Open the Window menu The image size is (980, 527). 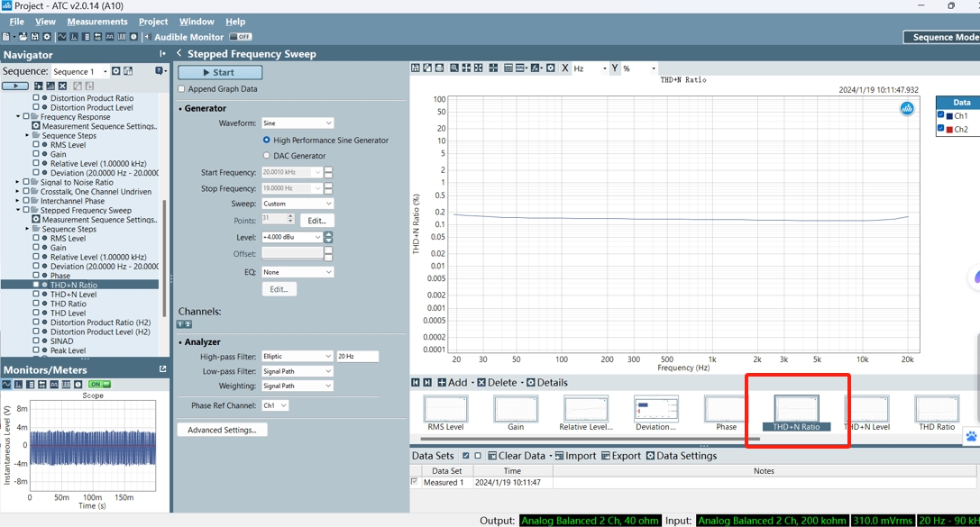pyautogui.click(x=197, y=22)
